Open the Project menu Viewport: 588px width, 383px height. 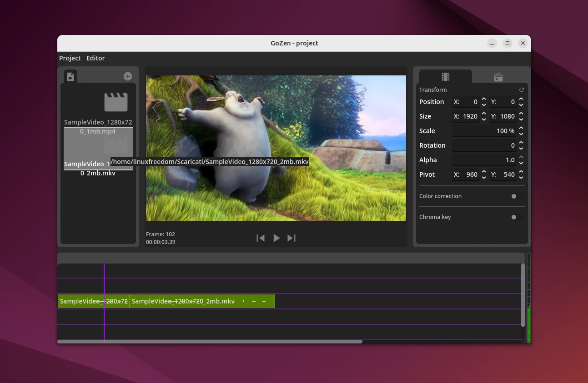click(x=70, y=58)
